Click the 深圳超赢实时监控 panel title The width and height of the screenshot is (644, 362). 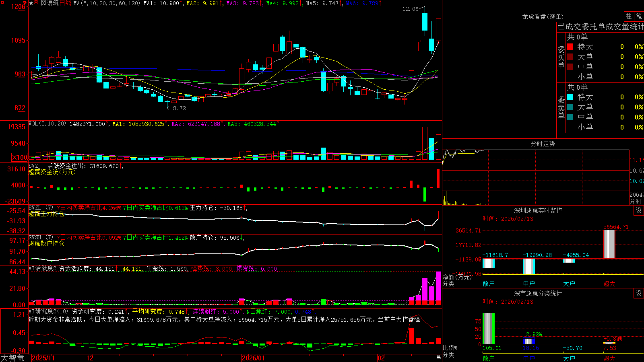[x=538, y=210]
